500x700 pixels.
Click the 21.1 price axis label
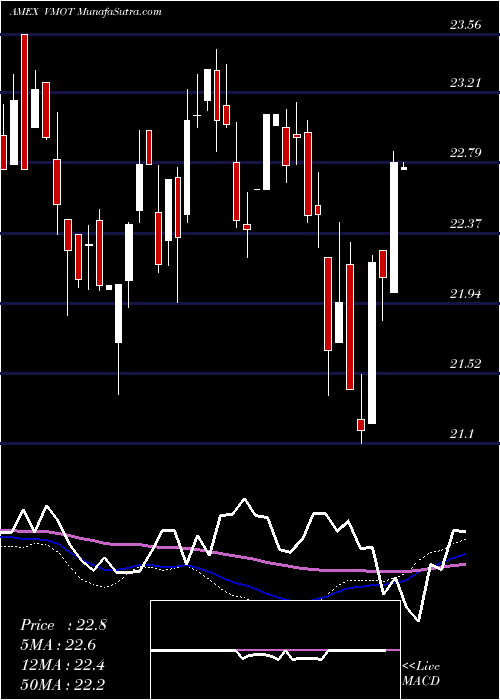click(x=462, y=433)
